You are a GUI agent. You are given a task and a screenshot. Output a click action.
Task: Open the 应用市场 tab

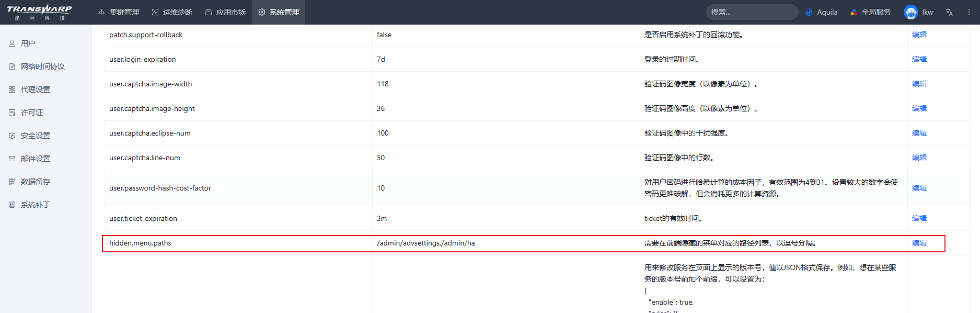click(x=225, y=12)
